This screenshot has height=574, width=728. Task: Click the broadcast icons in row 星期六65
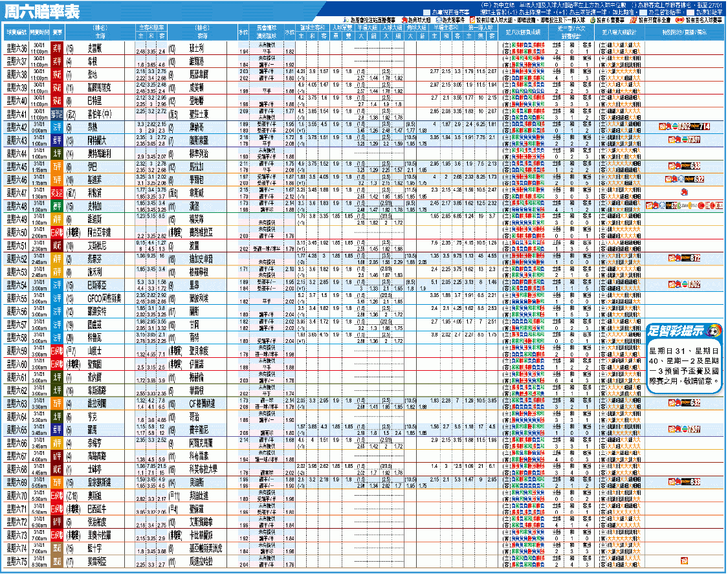pos(685,429)
